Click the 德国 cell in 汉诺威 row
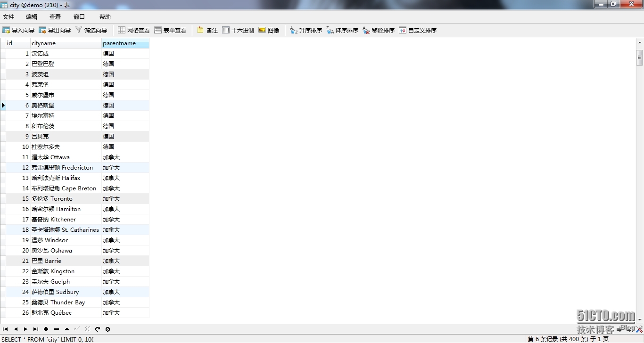Screen dimensions: 644x343 [125, 54]
